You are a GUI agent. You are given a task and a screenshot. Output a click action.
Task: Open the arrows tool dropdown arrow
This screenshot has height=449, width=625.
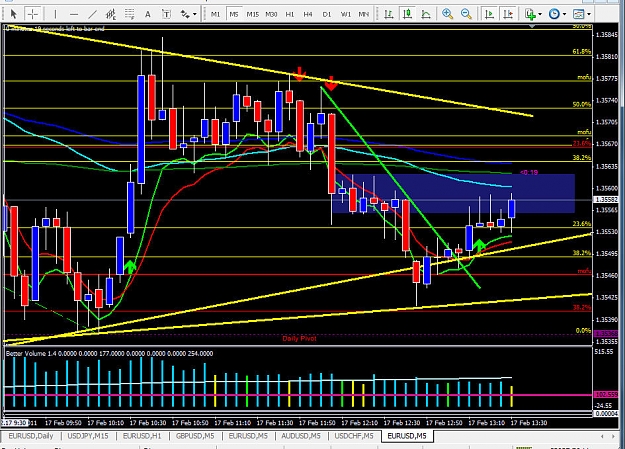click(195, 14)
